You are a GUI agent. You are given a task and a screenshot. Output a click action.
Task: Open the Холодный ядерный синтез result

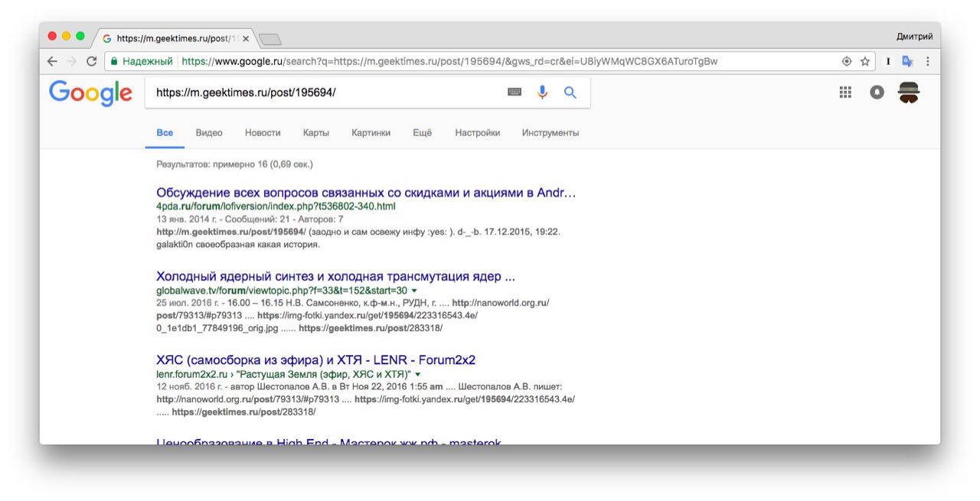335,277
